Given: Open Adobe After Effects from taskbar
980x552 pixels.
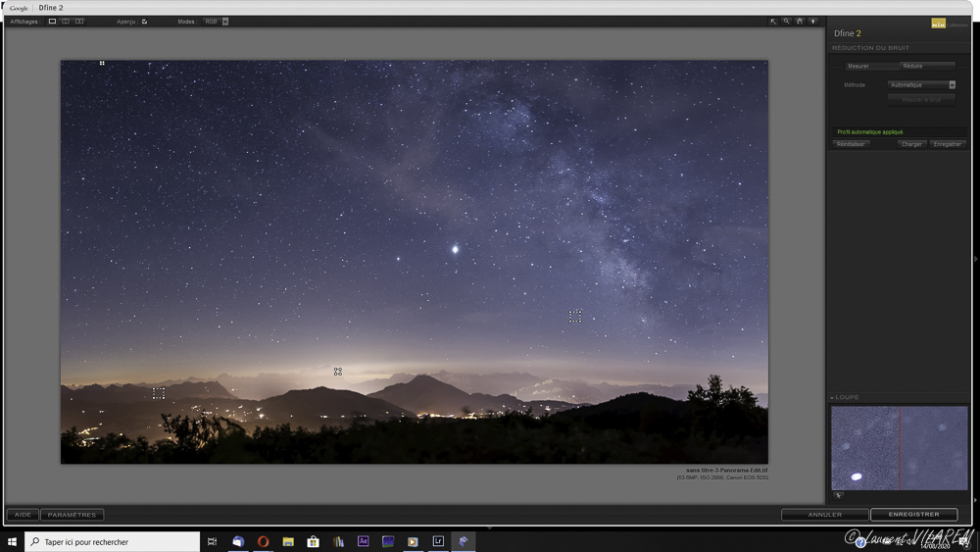Looking at the screenshot, I should [x=363, y=541].
